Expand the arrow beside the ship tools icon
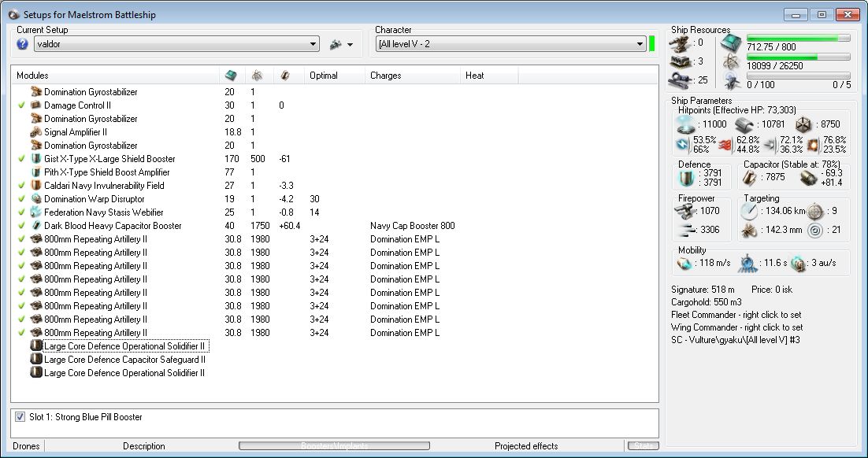Image resolution: width=868 pixels, height=458 pixels. pyautogui.click(x=351, y=45)
